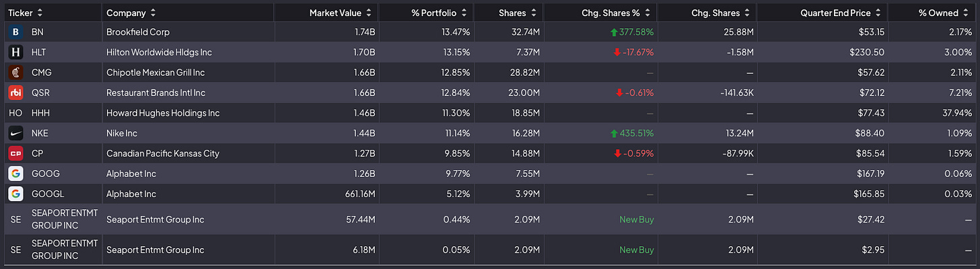The image size is (980, 269).
Task: Select Restaurant Brands Intl Inc company name
Action: tap(156, 92)
